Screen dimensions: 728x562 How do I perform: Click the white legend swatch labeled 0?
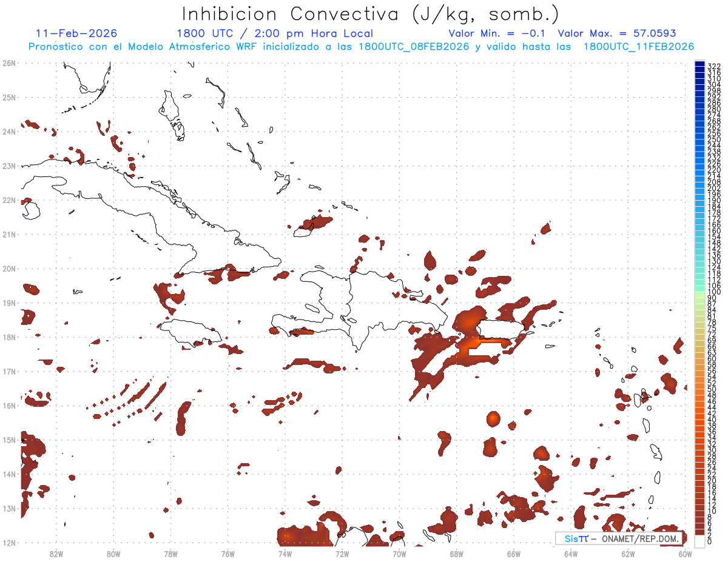[x=700, y=542]
